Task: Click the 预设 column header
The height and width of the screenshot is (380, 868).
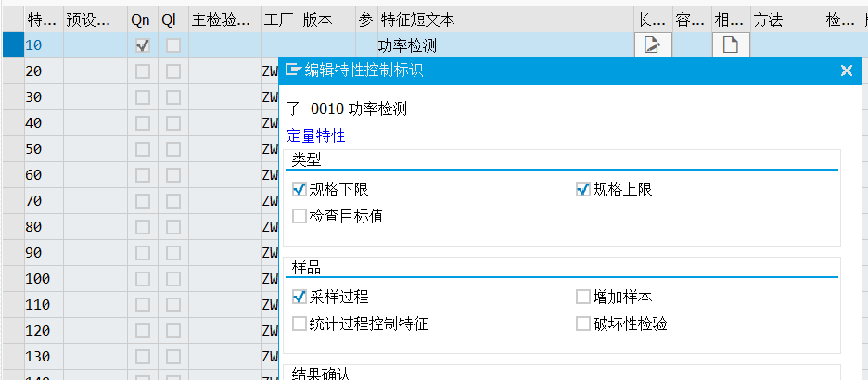Action: pyautogui.click(x=96, y=20)
